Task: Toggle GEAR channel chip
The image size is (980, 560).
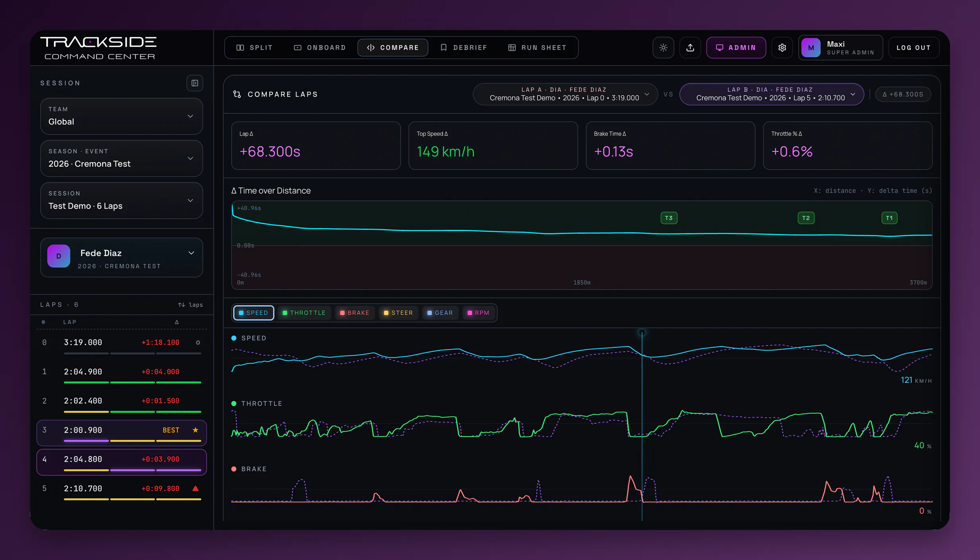Action: [x=440, y=313]
